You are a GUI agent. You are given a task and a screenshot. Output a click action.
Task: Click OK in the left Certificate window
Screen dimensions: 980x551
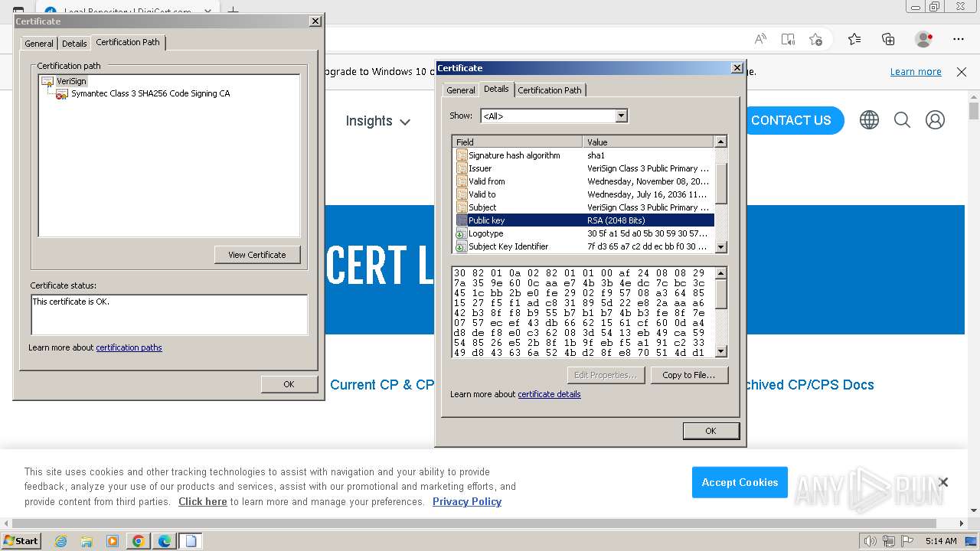(289, 384)
